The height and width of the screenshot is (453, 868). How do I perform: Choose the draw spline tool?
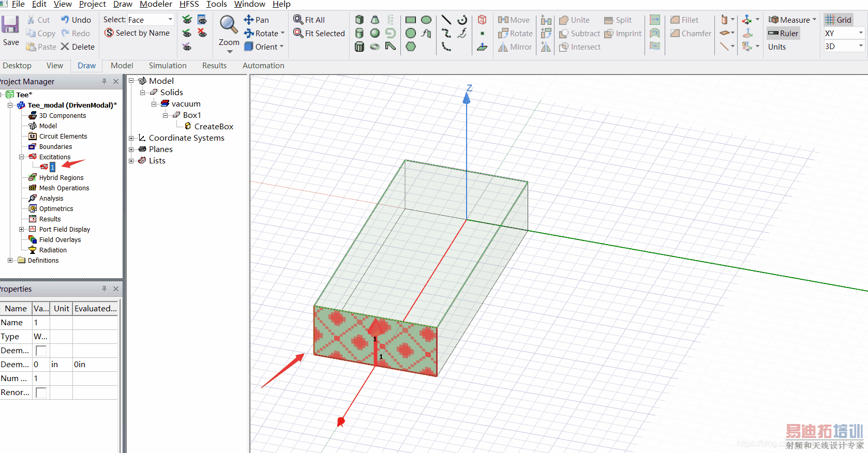tap(446, 33)
